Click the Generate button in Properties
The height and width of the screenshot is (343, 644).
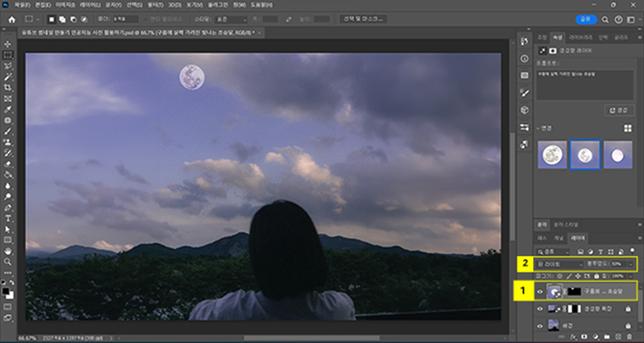click(x=617, y=110)
